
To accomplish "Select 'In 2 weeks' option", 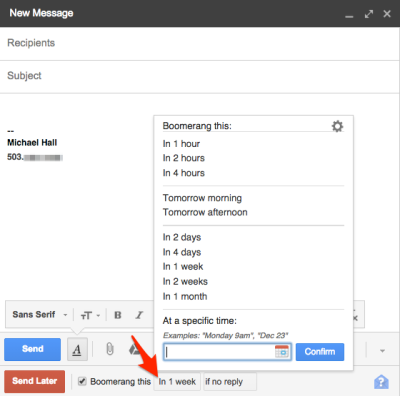I will pos(185,282).
